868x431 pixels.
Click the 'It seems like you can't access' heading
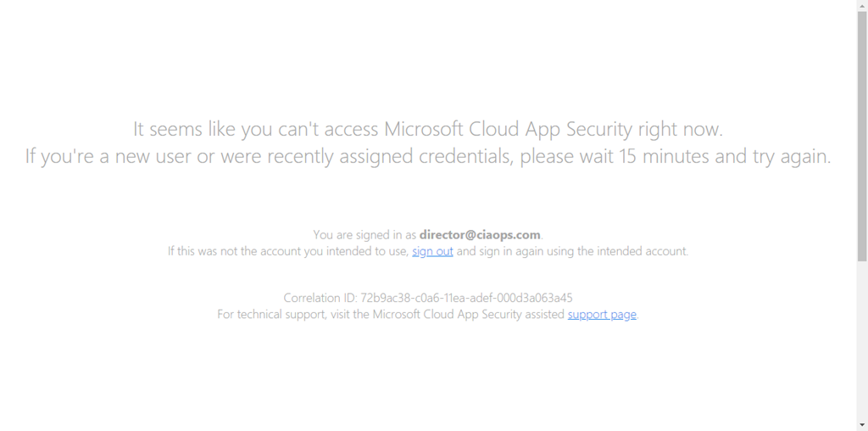254,129
